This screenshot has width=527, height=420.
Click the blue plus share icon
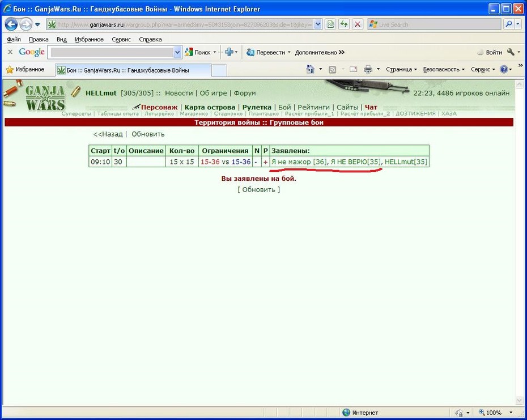(x=231, y=52)
